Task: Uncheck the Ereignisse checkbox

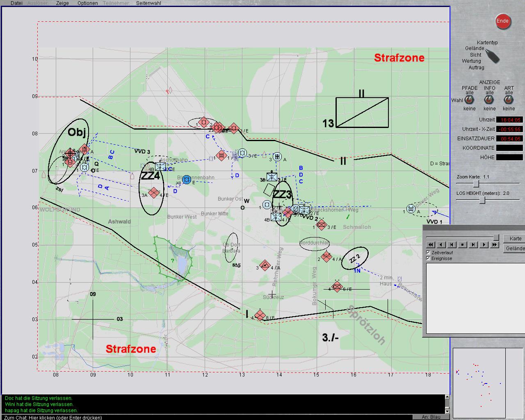Action: tap(428, 258)
